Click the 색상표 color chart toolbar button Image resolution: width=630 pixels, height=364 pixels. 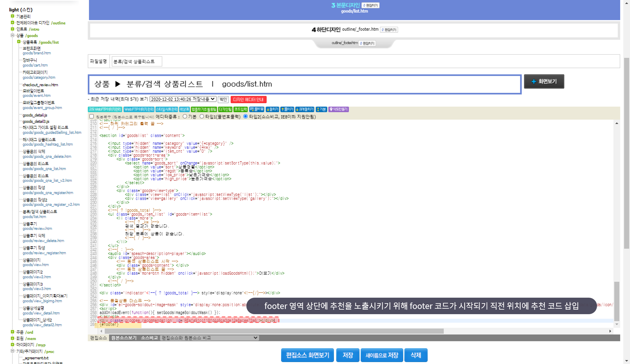coord(184,109)
